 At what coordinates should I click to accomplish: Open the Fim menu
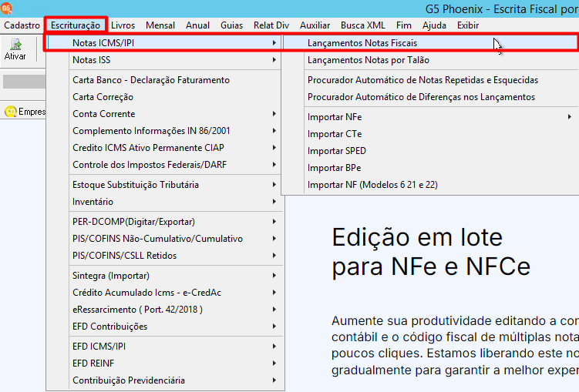point(403,25)
